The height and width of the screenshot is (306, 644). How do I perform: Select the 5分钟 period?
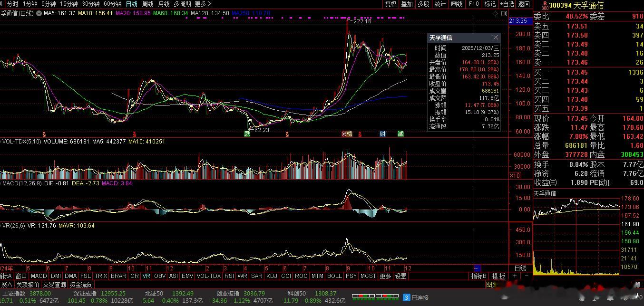48,4
